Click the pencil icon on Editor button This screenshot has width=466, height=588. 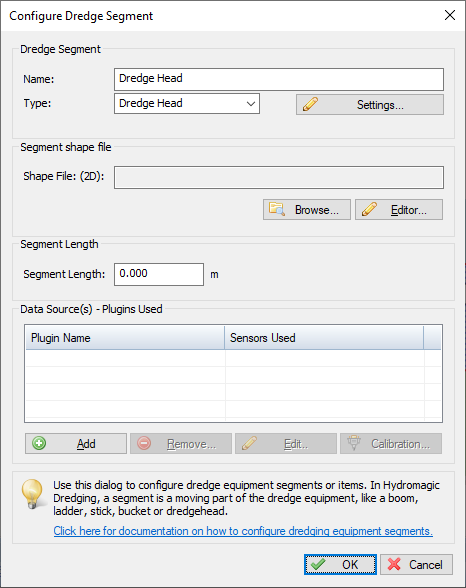[x=369, y=209]
